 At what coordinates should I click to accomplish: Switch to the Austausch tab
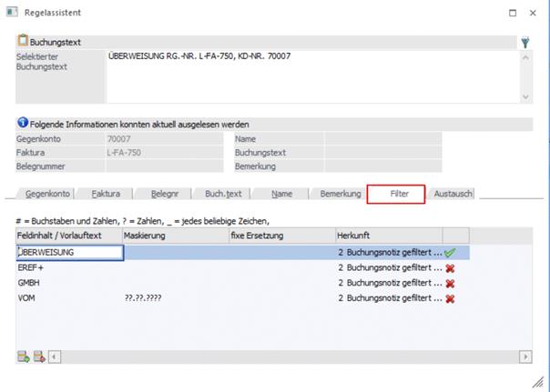tap(453, 194)
